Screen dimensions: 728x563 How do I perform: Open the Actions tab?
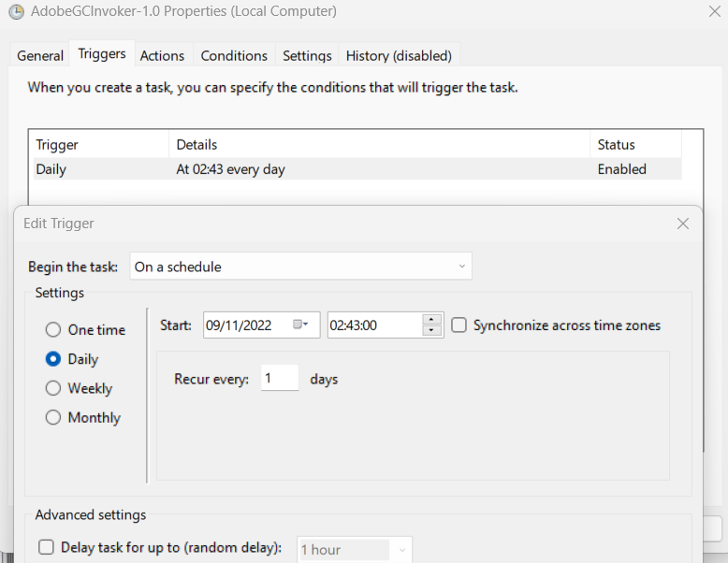pyautogui.click(x=162, y=56)
